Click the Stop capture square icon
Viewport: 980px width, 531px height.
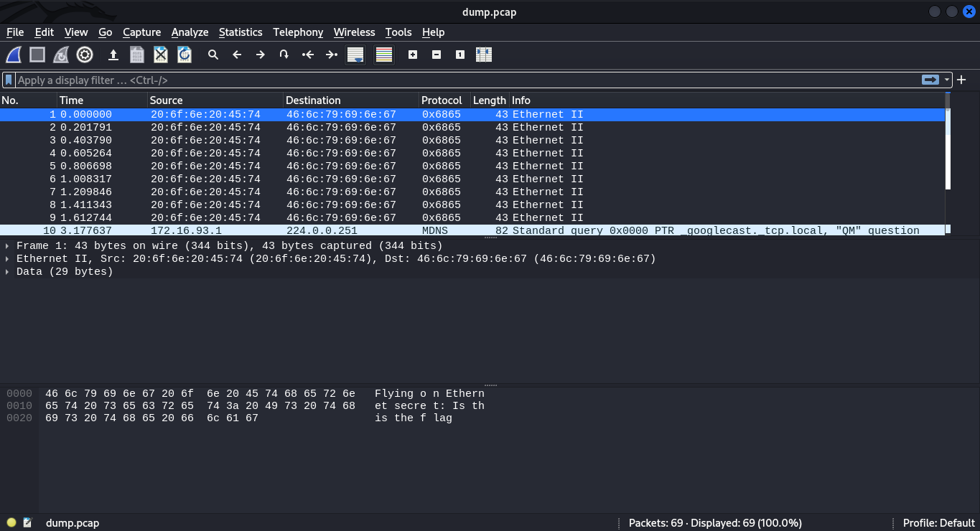pos(37,55)
